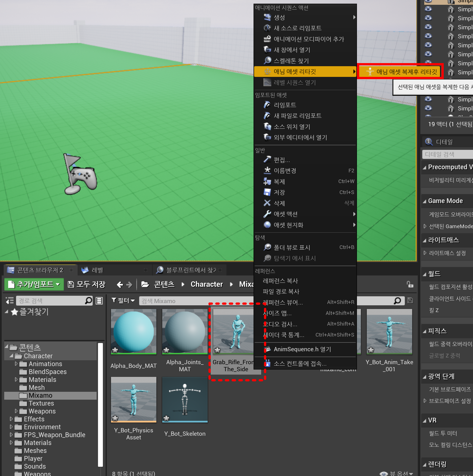Open the dropdown arrow after Character breadcrumb

point(231,284)
